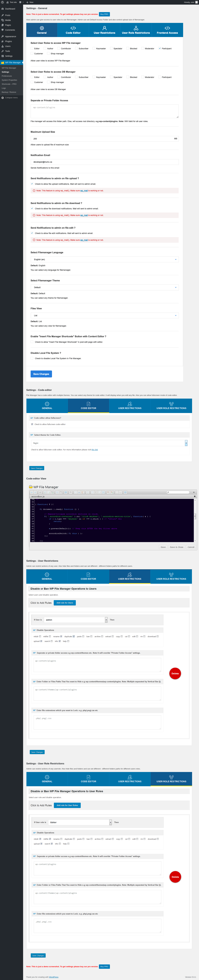Screen dimensions: 199x980
Task: Click Buy PRO button at top
Action: click(104, 14)
